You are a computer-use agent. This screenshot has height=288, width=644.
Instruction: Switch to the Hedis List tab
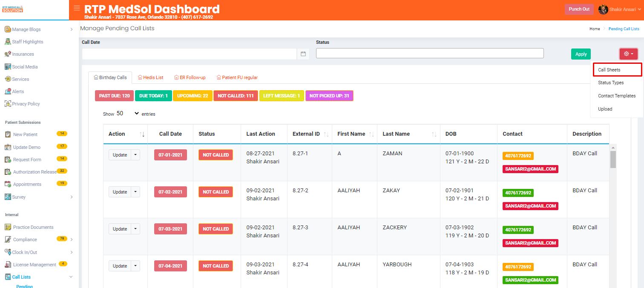point(151,77)
